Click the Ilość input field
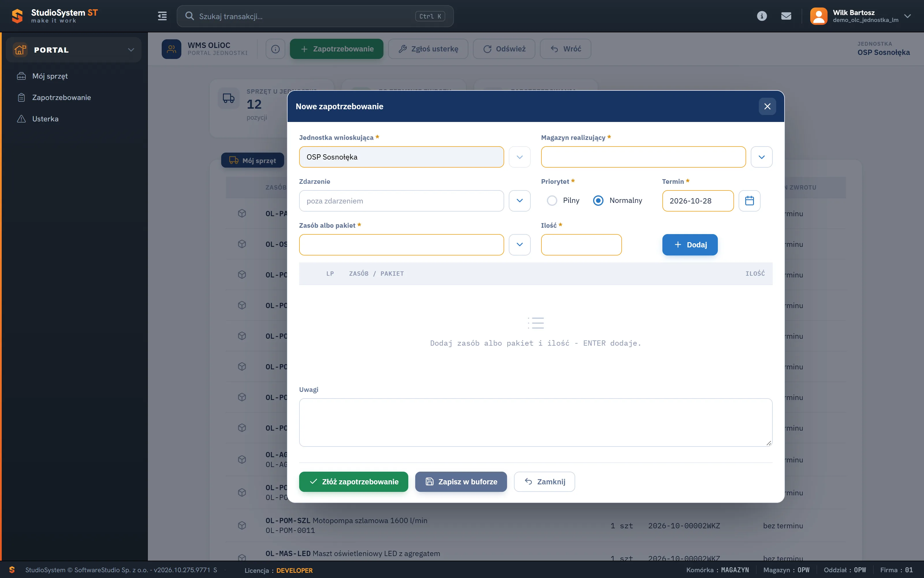The width and height of the screenshot is (924, 578). click(x=581, y=245)
